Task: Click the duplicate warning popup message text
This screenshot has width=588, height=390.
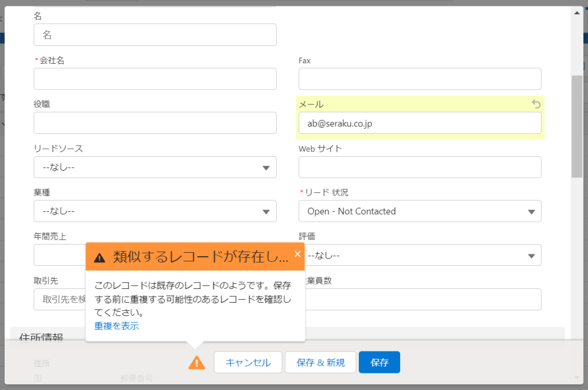Action: [193, 299]
